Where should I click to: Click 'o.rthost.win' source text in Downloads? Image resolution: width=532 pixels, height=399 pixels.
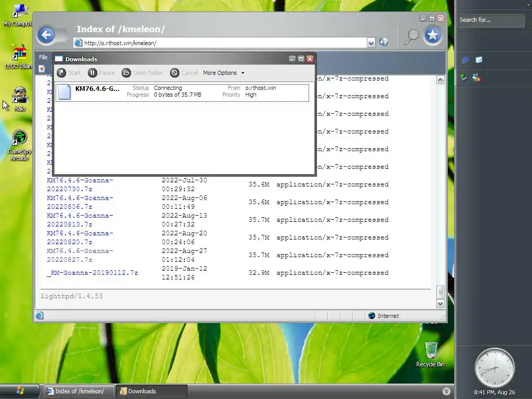coord(261,88)
